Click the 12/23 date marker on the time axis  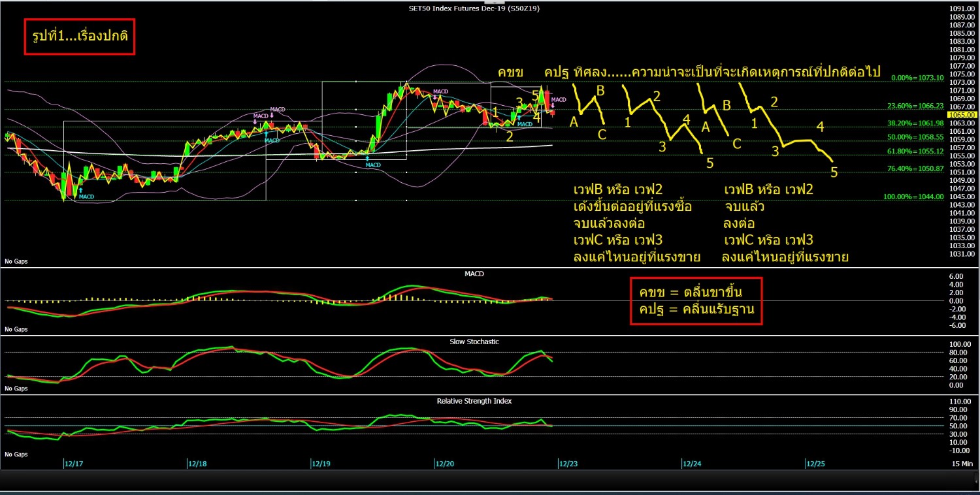[567, 464]
